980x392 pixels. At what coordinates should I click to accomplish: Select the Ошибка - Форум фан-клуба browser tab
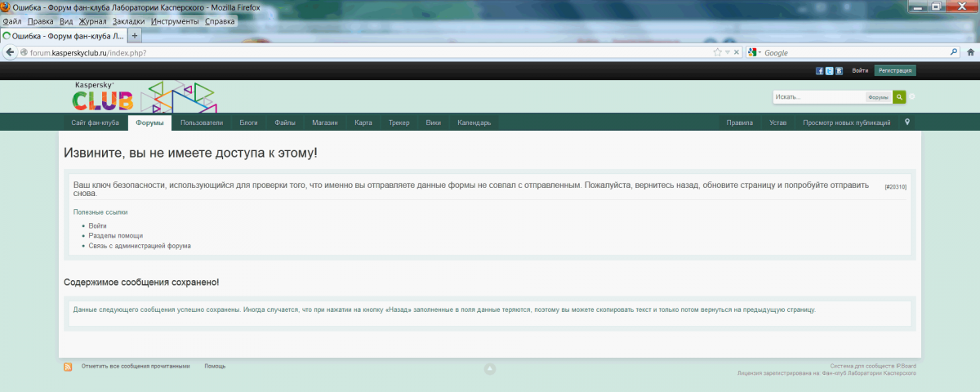(x=64, y=36)
